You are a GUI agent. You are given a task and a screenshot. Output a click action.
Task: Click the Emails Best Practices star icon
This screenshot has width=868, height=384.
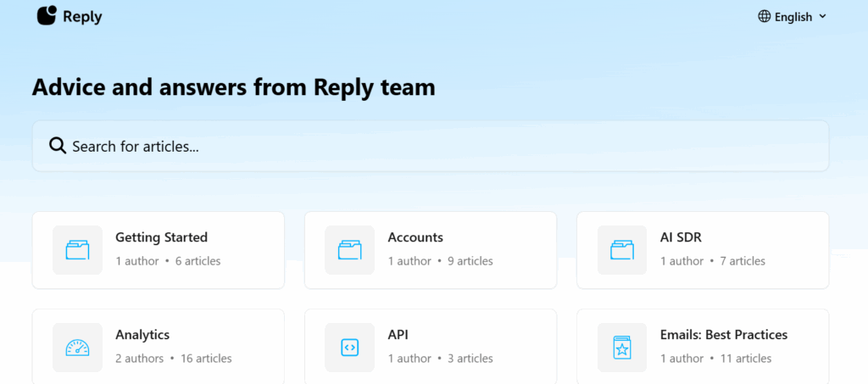tap(622, 348)
